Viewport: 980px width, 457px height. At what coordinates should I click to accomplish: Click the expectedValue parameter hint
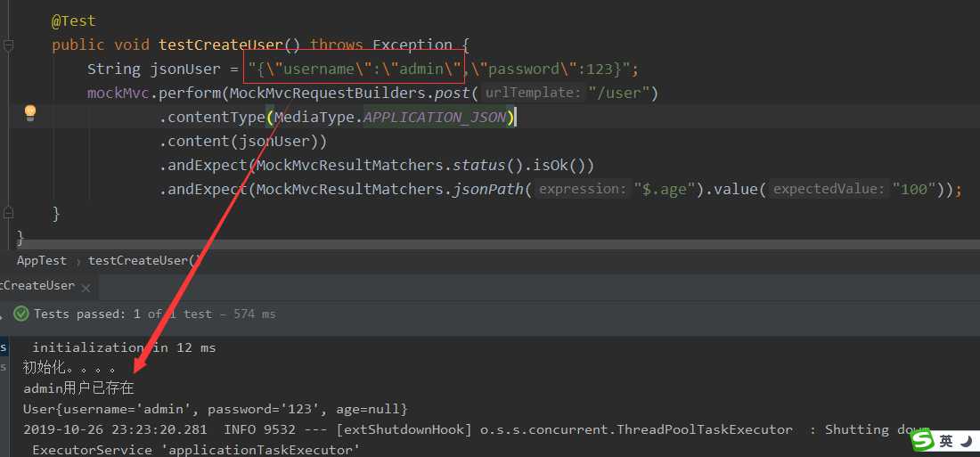(x=829, y=190)
